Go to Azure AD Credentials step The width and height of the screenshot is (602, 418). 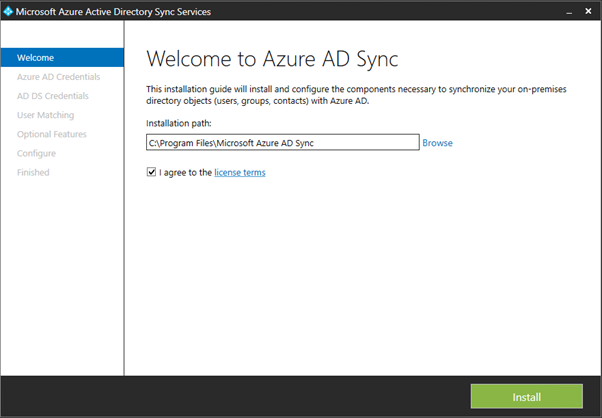pos(57,76)
